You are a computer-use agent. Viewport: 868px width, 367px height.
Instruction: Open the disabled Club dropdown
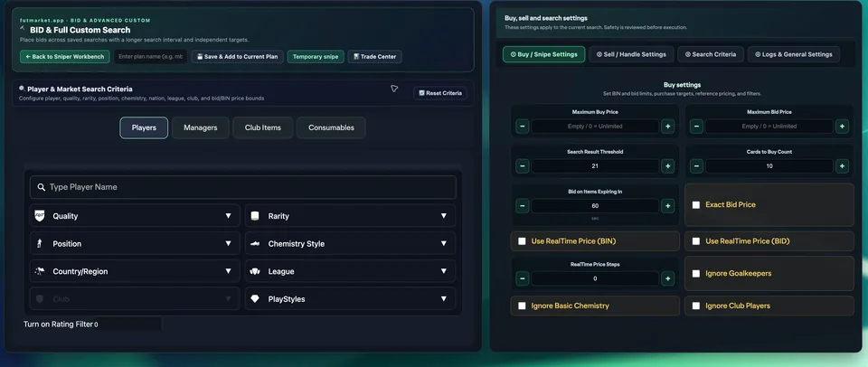pyautogui.click(x=135, y=299)
